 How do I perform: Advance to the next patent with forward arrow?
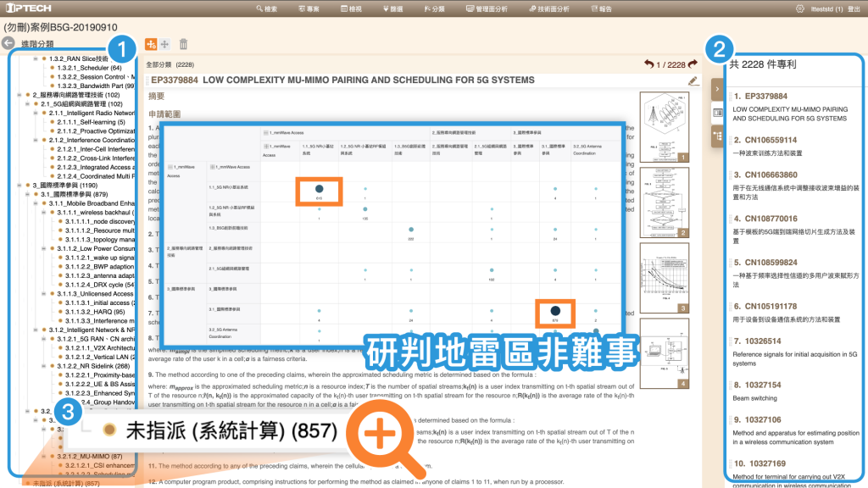pyautogui.click(x=693, y=64)
